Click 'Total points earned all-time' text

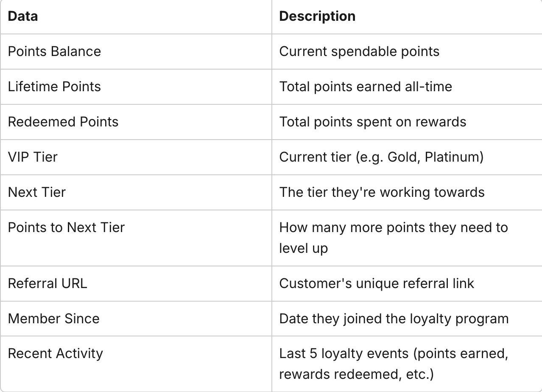click(366, 87)
